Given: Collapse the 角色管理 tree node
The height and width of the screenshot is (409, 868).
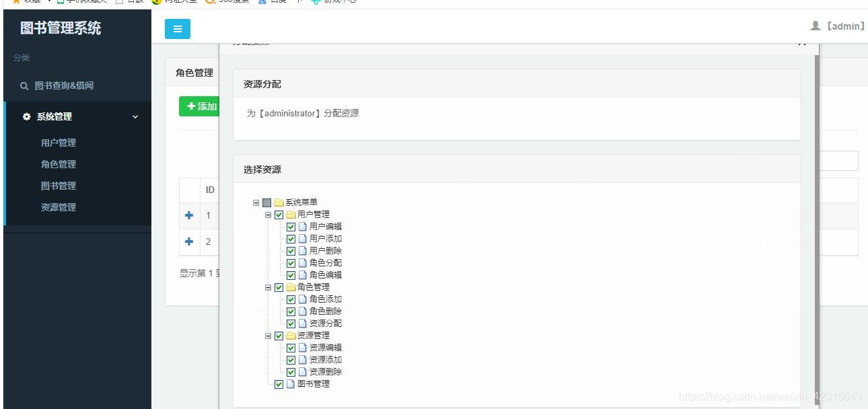Looking at the screenshot, I should [x=268, y=287].
